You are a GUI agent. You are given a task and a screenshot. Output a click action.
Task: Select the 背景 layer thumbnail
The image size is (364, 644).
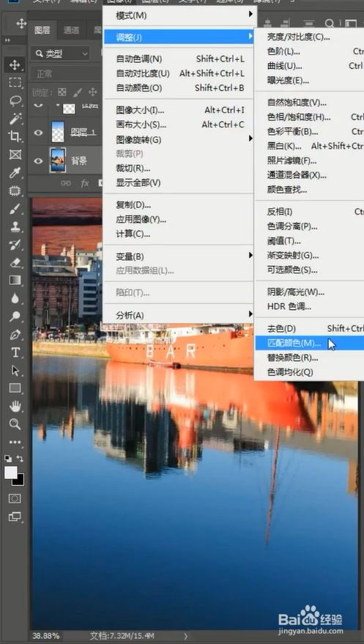point(58,160)
